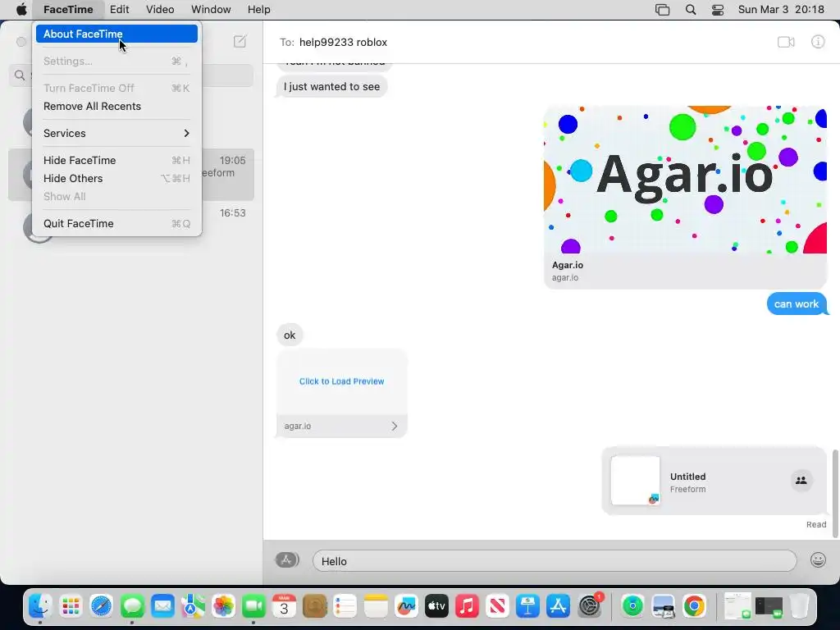Click the 'ok' message bubble
Screen dimensions: 840x630
[290, 336]
